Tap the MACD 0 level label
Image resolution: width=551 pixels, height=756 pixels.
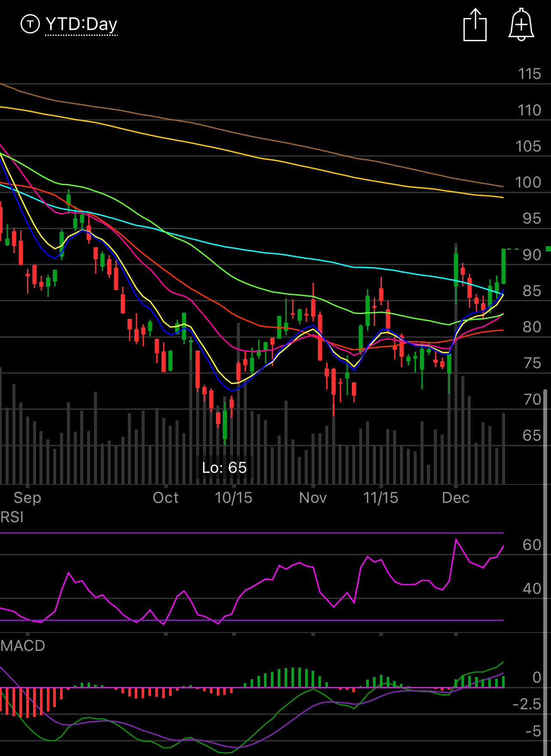(x=537, y=677)
